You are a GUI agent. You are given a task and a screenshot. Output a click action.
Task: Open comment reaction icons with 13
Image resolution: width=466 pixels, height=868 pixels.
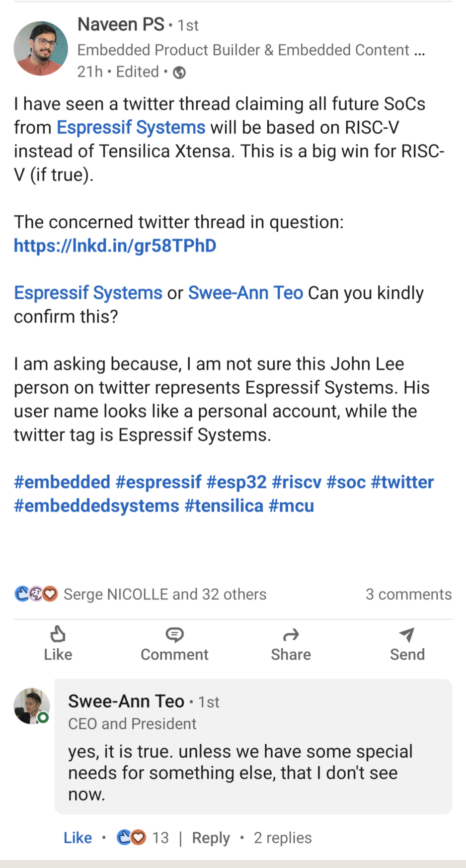131,838
